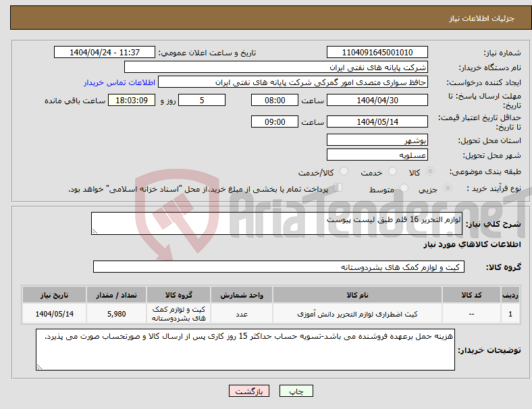This screenshot has height=409, width=532.
Task: Click the گروه کالا field
Action: (x=279, y=267)
